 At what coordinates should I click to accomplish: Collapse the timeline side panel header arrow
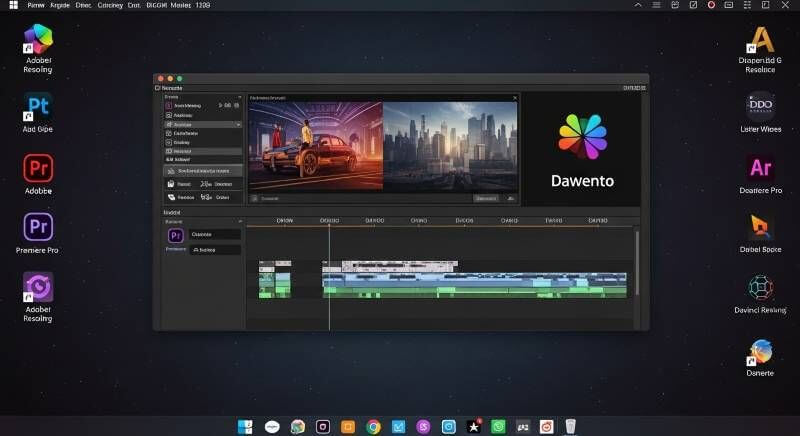click(x=240, y=222)
